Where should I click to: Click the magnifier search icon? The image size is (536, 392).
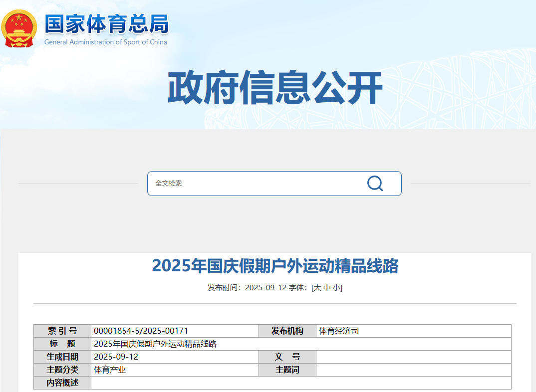coord(375,184)
